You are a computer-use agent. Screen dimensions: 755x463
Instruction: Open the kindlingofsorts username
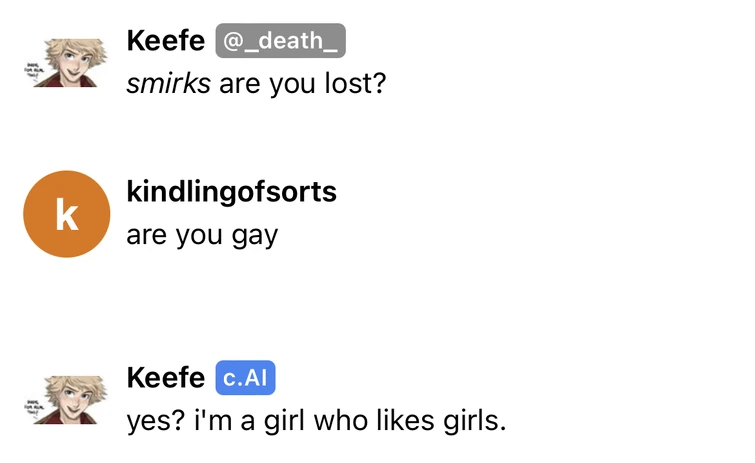(x=231, y=192)
